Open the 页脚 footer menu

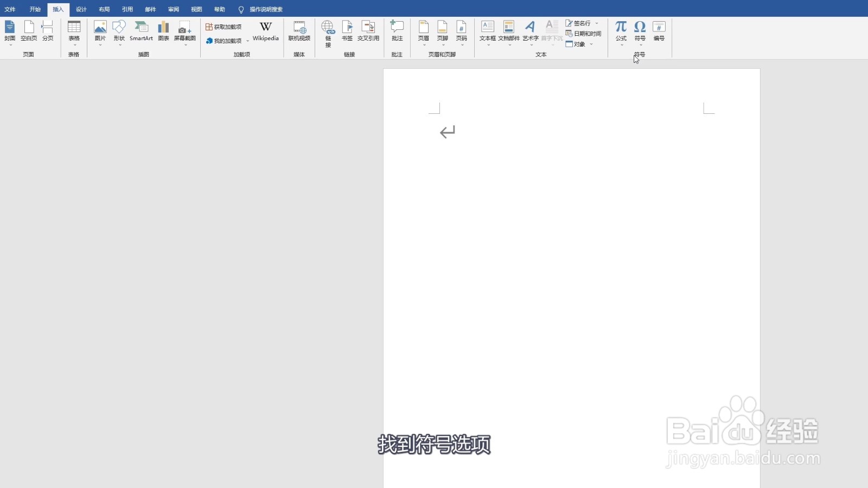click(x=443, y=33)
